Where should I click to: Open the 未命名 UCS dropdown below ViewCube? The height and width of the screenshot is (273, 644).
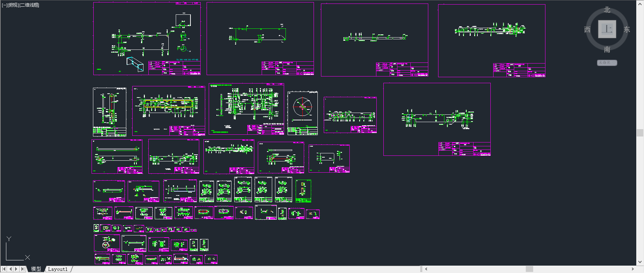click(607, 63)
